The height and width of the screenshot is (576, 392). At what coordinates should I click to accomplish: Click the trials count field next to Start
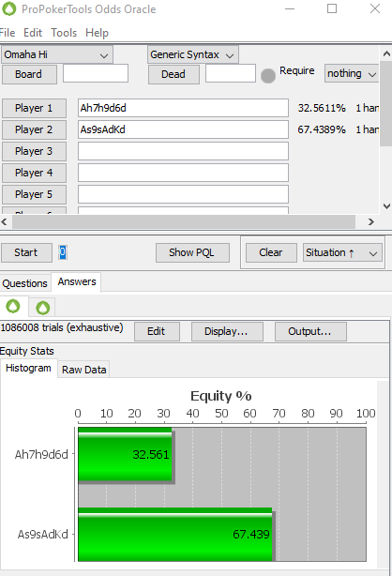click(63, 252)
